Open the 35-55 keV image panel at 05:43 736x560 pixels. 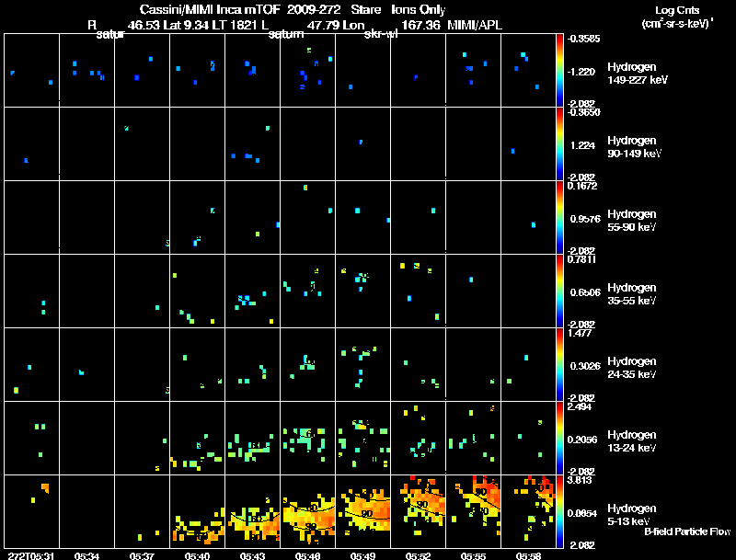(x=252, y=291)
